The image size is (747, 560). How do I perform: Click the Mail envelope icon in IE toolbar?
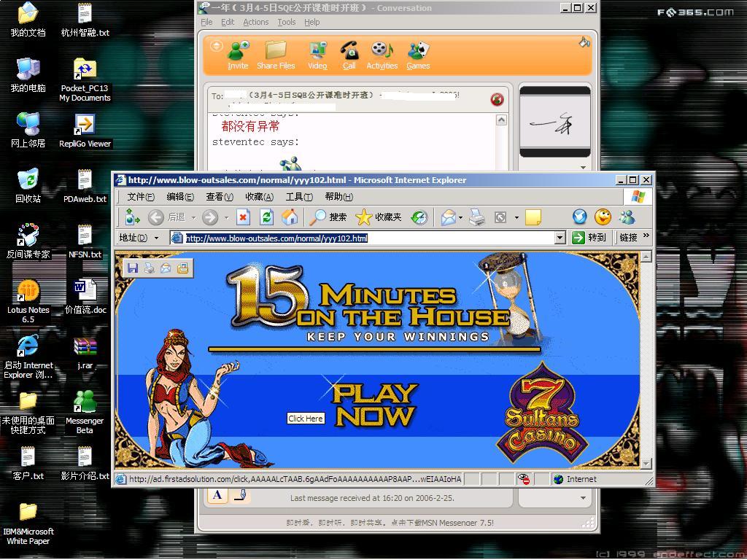click(448, 217)
